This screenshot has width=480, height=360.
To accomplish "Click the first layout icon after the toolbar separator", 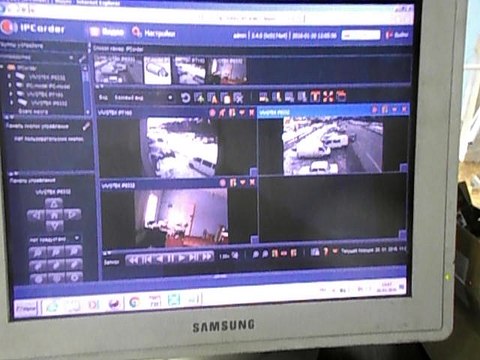I will pyautogui.click(x=264, y=97).
